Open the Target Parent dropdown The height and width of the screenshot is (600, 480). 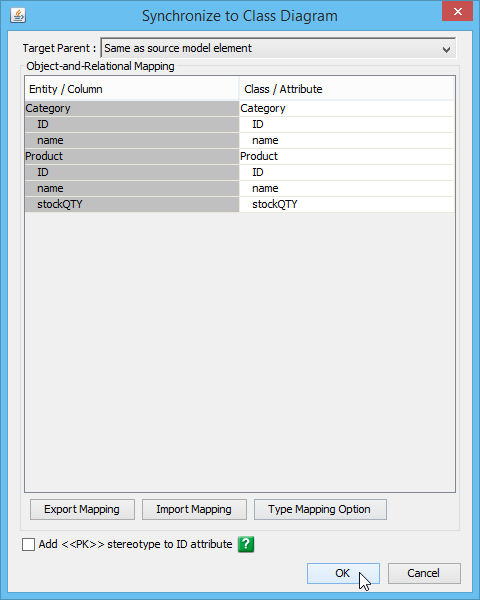[x=278, y=48]
